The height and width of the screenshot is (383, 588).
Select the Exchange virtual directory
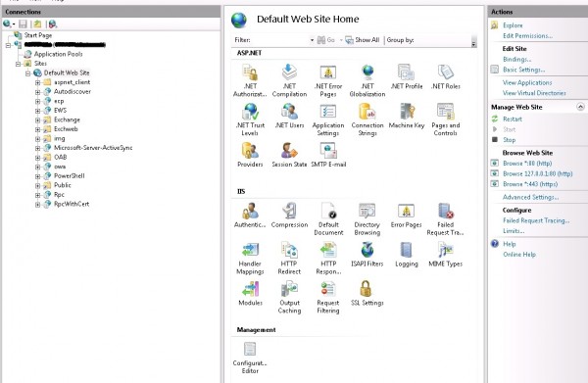tap(67, 120)
